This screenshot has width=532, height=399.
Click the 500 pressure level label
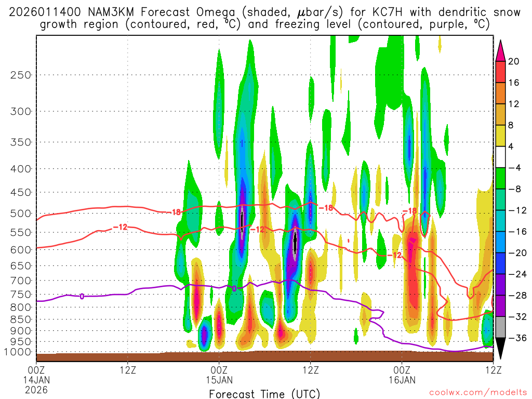tap(21, 214)
